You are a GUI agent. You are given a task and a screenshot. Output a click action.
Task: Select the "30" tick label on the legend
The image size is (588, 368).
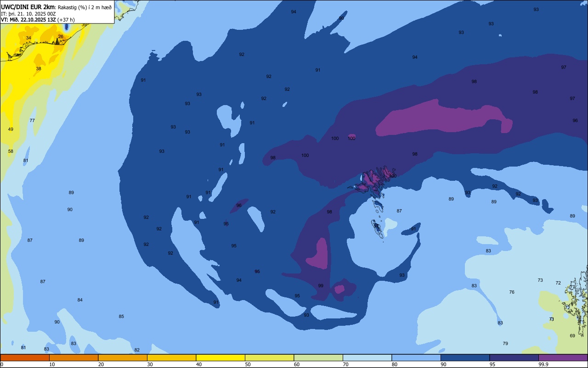[x=150, y=364]
